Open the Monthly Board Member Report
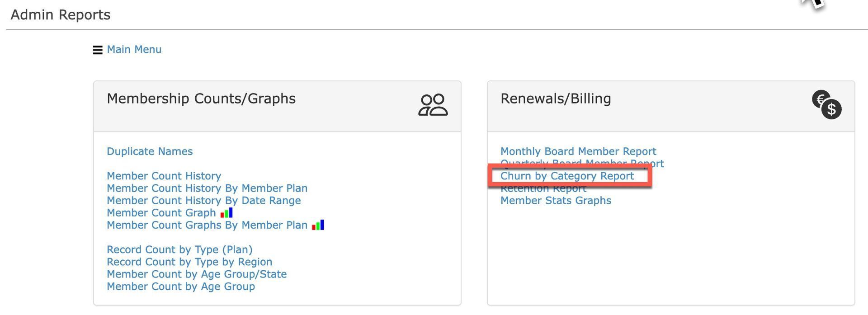 coord(578,151)
